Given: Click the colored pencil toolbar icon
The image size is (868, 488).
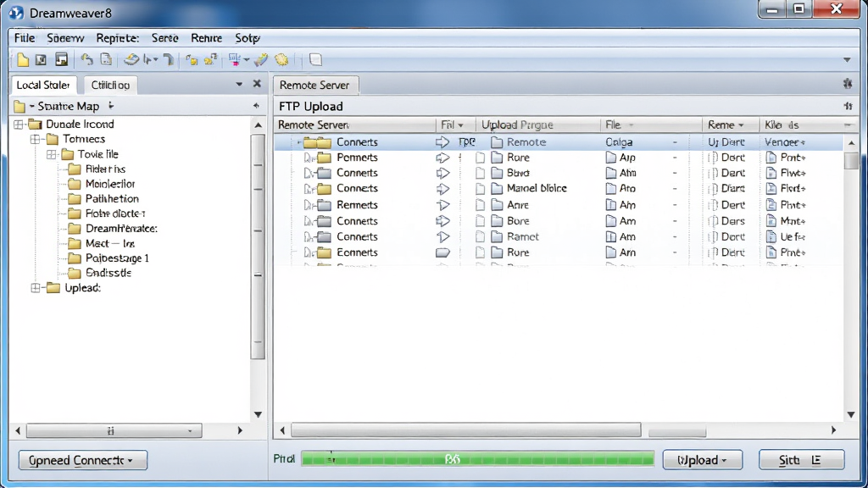Looking at the screenshot, I should (x=261, y=60).
